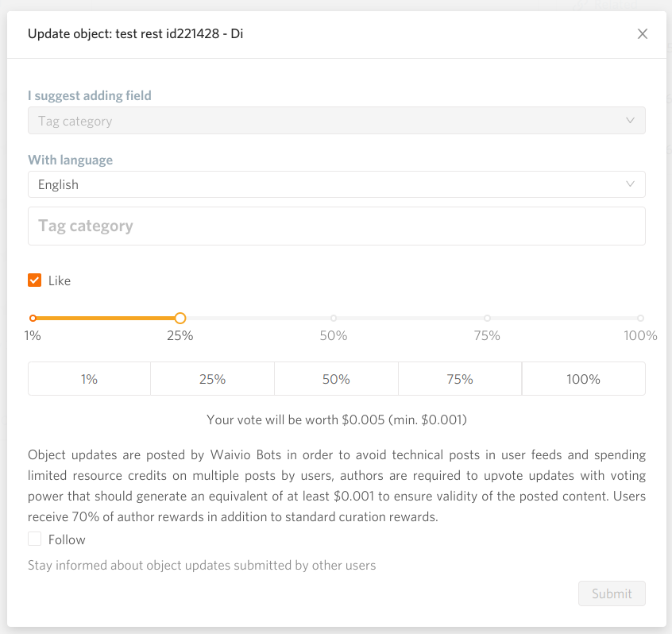Click the 75% dot on slider track

pos(487,318)
